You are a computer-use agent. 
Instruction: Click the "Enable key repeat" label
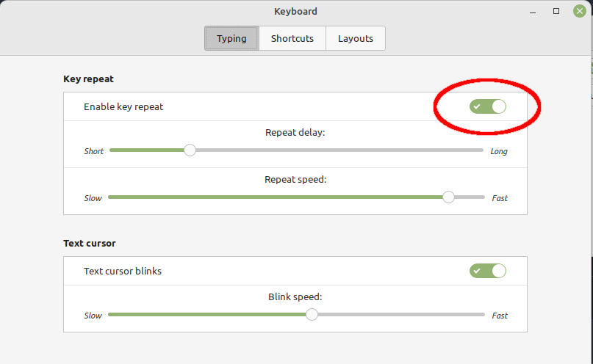pyautogui.click(x=123, y=106)
